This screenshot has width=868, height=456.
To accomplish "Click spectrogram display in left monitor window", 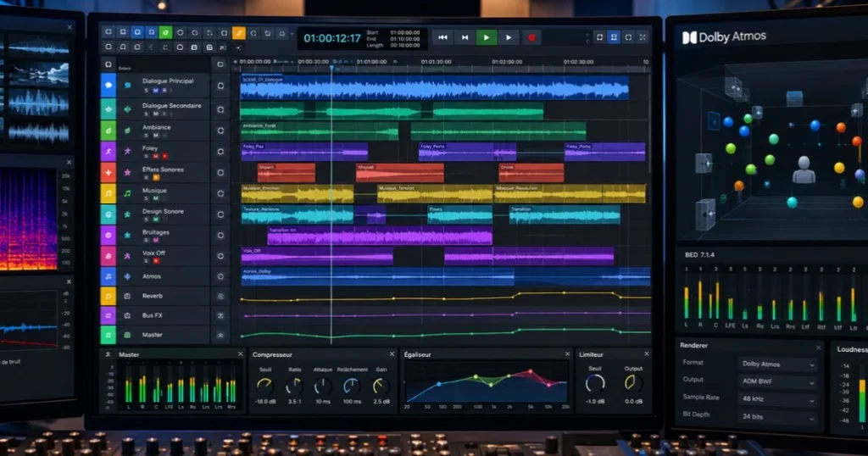I will (28, 220).
